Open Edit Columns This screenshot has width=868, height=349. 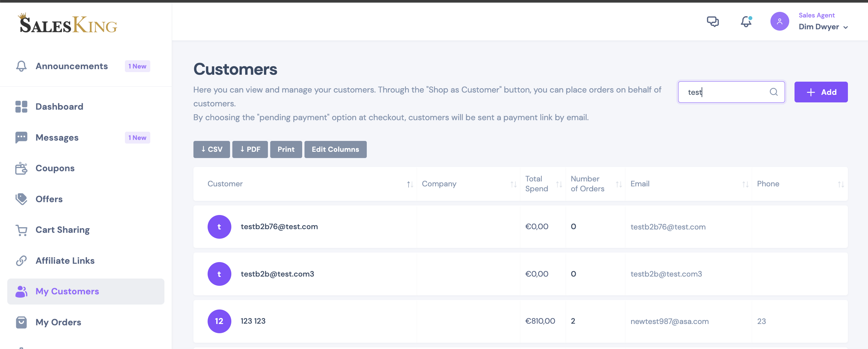[x=335, y=149]
